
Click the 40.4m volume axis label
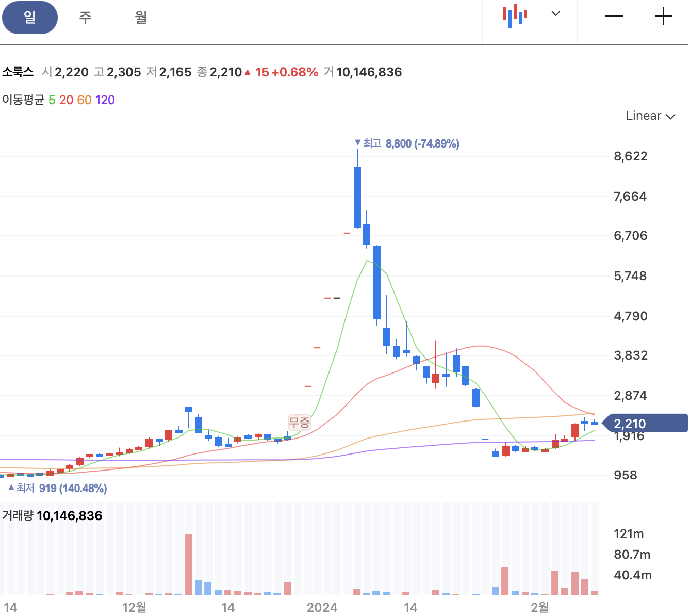pyautogui.click(x=632, y=575)
